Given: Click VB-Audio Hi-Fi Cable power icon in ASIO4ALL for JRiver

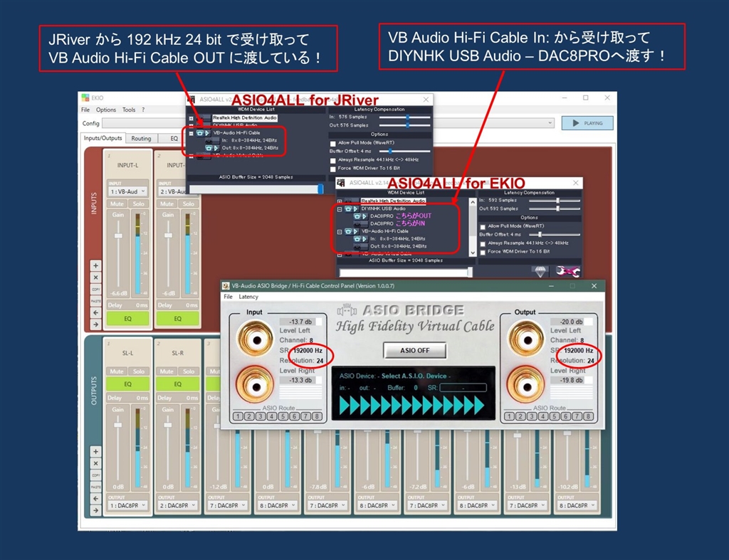Looking at the screenshot, I should pos(200,133).
